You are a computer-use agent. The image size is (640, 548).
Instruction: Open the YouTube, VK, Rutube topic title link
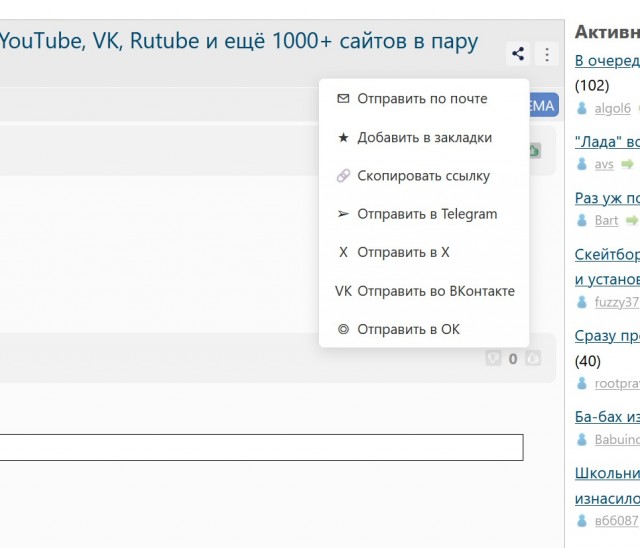[239, 41]
